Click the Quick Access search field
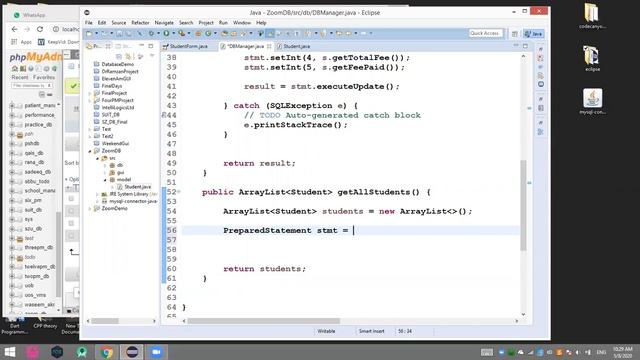This screenshot has width=640, height=360. pyautogui.click(x=485, y=33)
